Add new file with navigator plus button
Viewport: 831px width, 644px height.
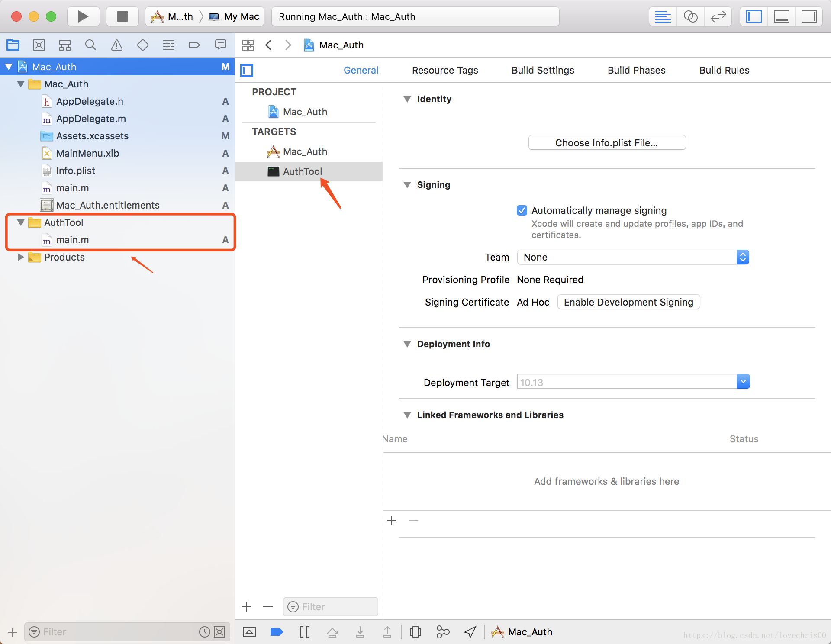coord(13,632)
